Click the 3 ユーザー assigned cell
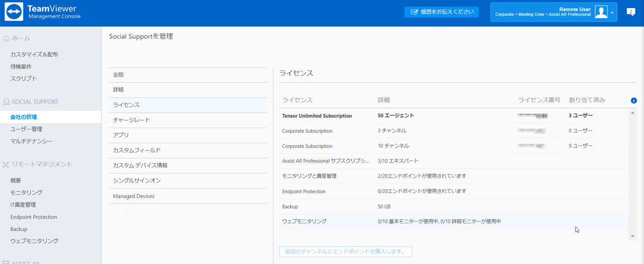This screenshot has height=264, width=644. (581, 116)
